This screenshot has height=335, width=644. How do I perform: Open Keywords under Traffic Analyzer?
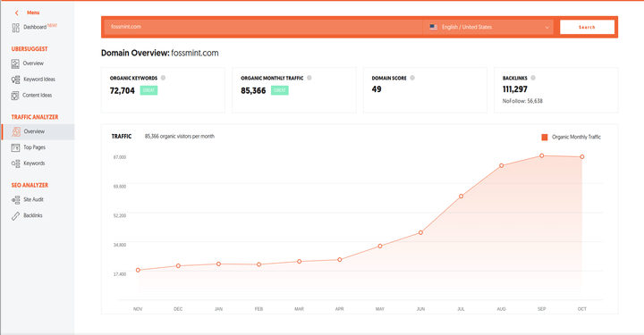34,163
